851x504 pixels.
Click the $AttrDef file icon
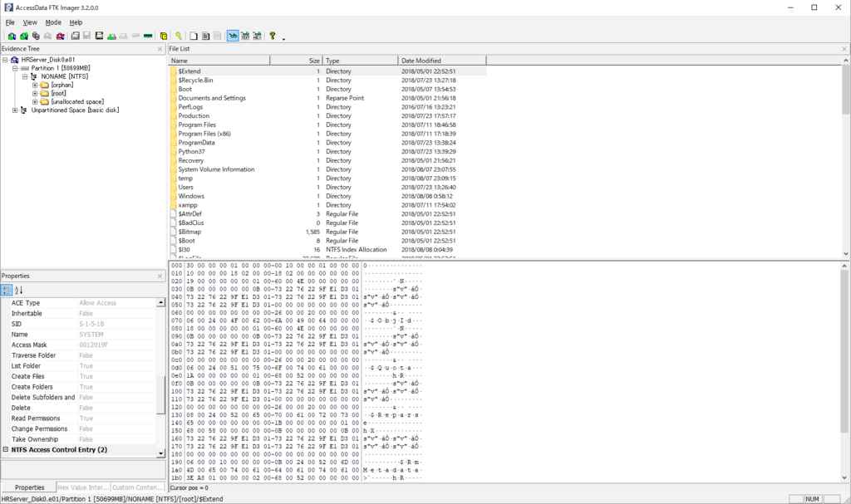tap(174, 213)
